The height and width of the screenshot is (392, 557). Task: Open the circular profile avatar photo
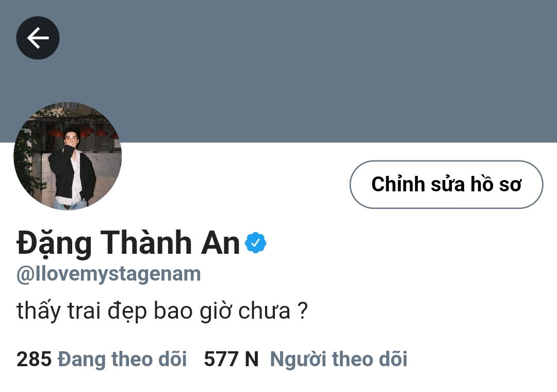[x=68, y=156]
